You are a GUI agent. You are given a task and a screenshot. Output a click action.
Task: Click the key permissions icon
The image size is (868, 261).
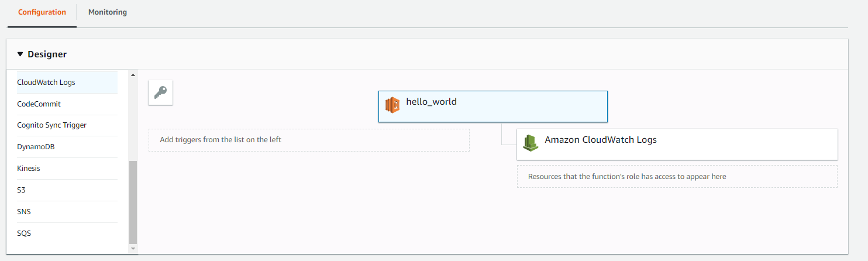tap(160, 92)
